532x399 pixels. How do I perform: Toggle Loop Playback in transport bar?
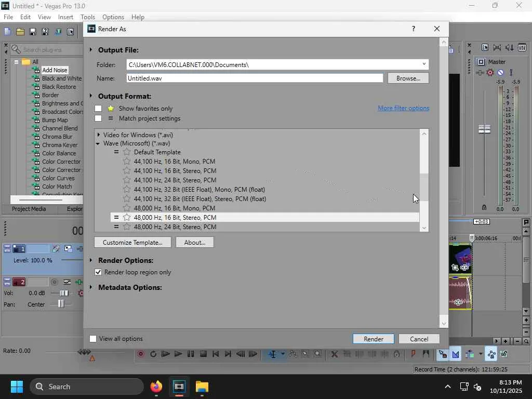click(153, 354)
